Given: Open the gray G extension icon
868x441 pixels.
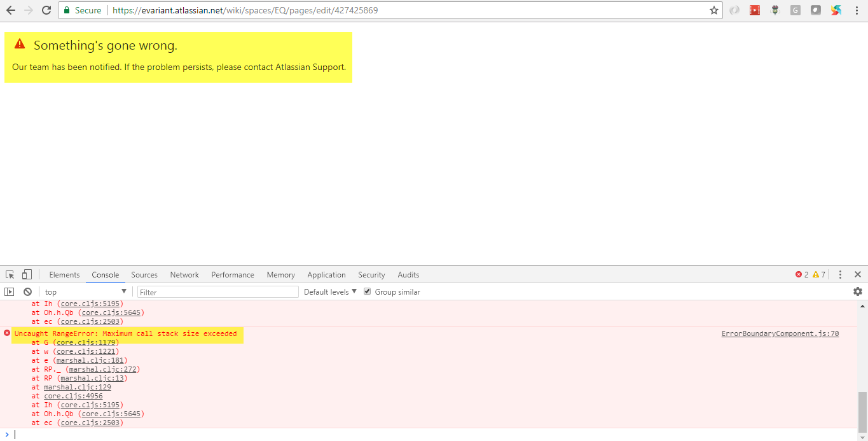Looking at the screenshot, I should (796, 10).
